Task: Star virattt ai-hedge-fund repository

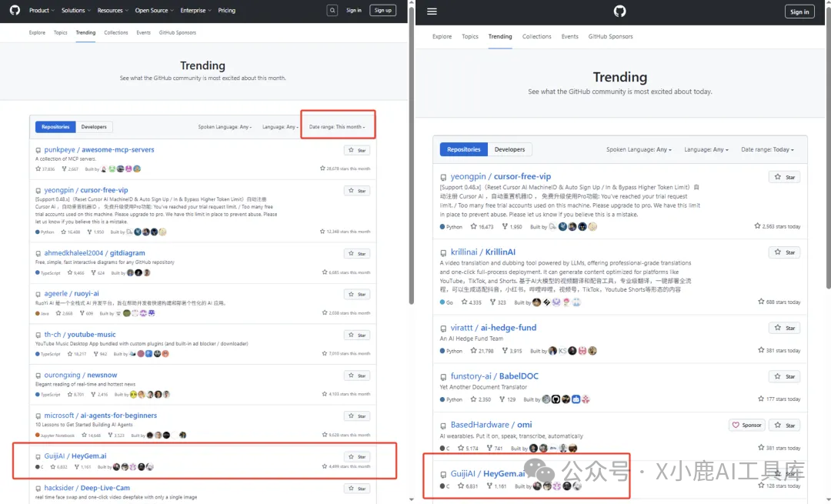Action: [x=784, y=328]
